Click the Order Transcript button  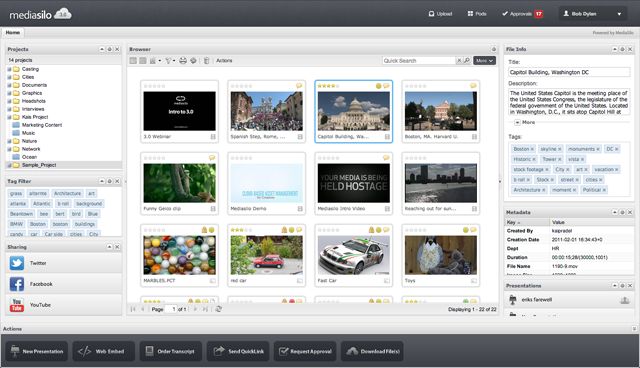pos(171,351)
